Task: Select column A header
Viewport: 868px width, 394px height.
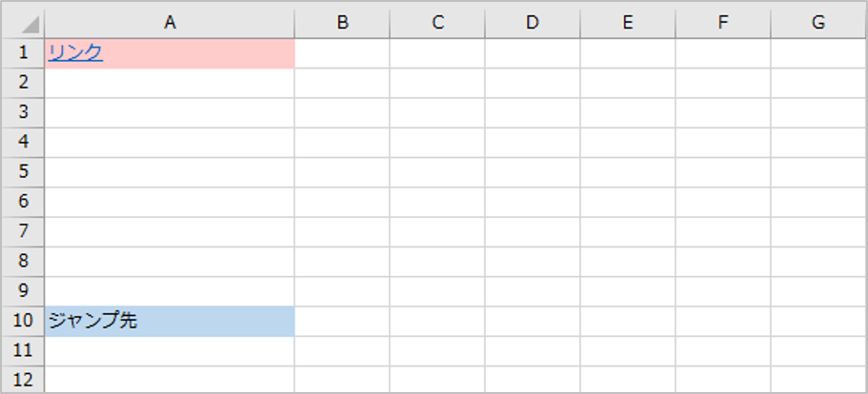Action: coord(170,22)
